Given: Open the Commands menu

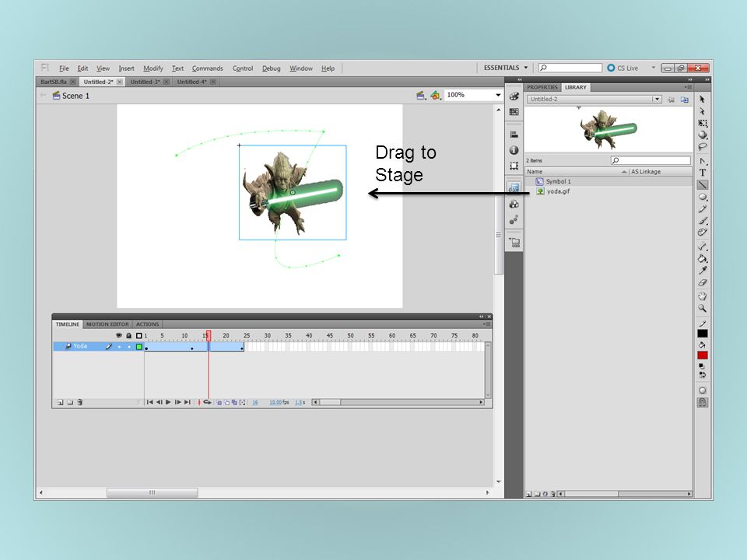Looking at the screenshot, I should coord(207,68).
